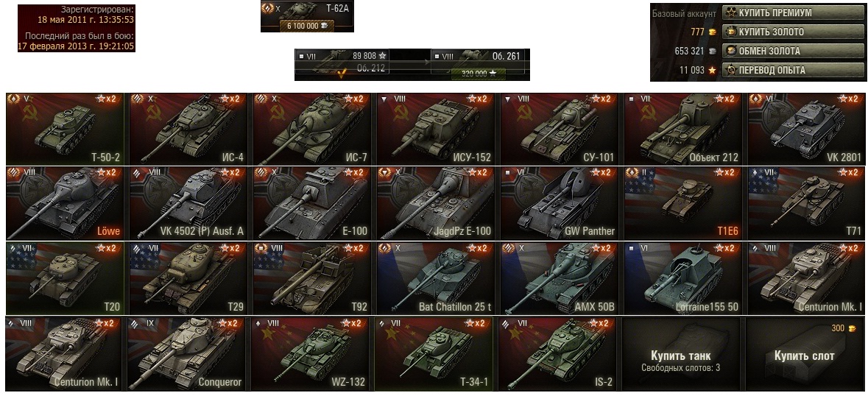
Task: Click the free experience star icon beside 11 093
Action: click(x=712, y=70)
